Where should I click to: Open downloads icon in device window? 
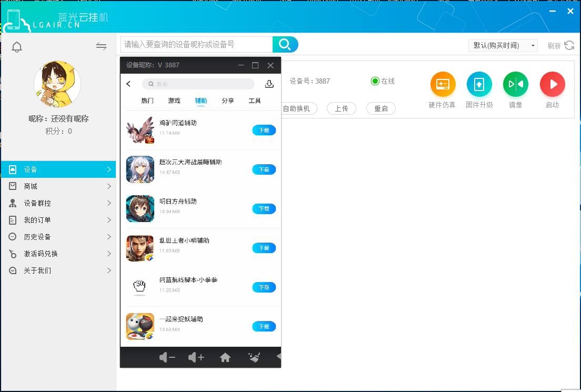(269, 84)
